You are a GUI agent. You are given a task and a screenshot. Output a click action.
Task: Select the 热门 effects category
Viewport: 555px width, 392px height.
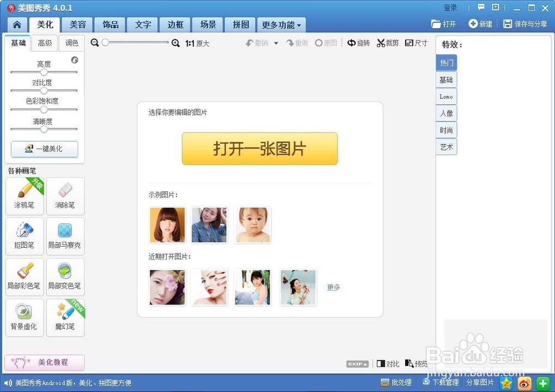click(446, 63)
